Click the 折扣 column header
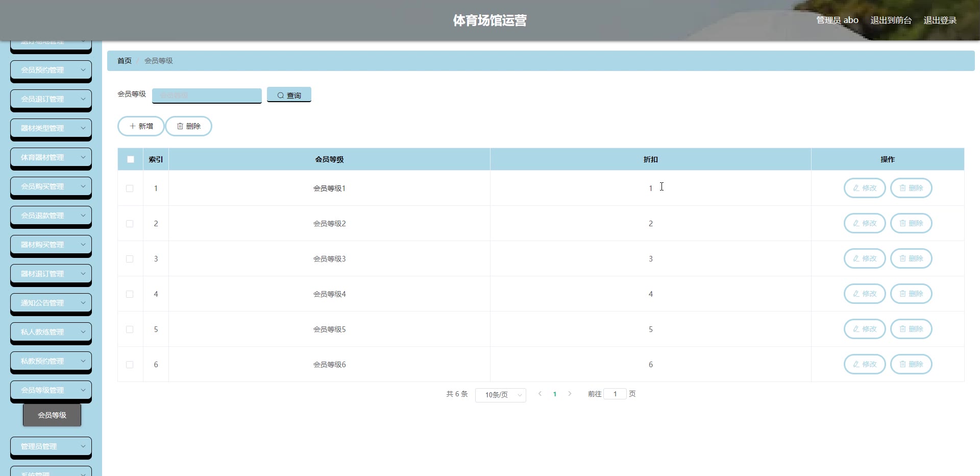 click(650, 159)
